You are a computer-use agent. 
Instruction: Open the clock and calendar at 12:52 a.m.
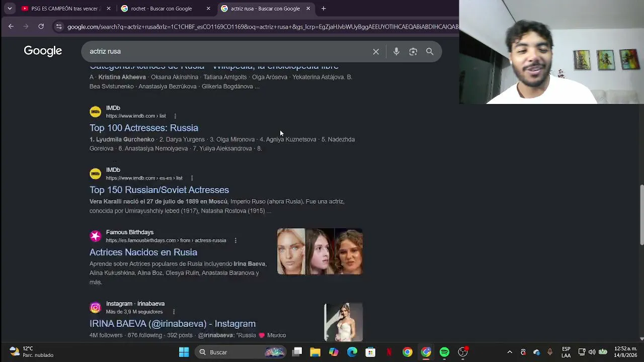(625, 352)
